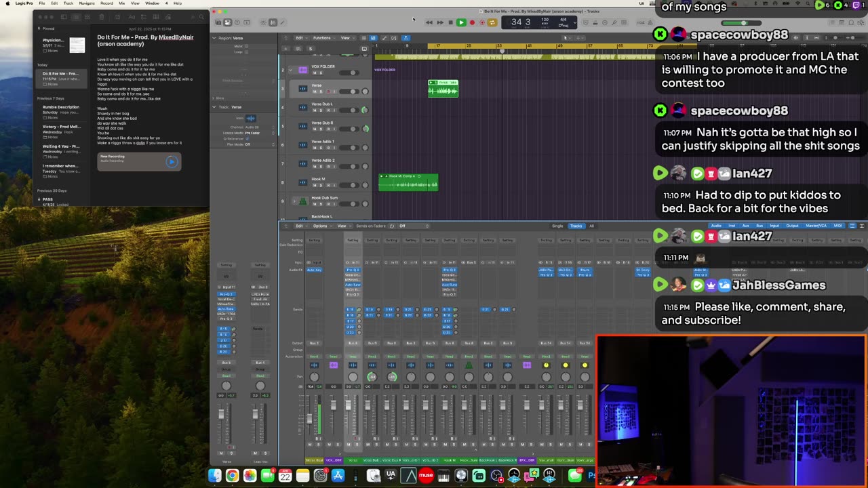Click the LCD position display 34 3
This screenshot has height=488, width=868.
pos(521,22)
